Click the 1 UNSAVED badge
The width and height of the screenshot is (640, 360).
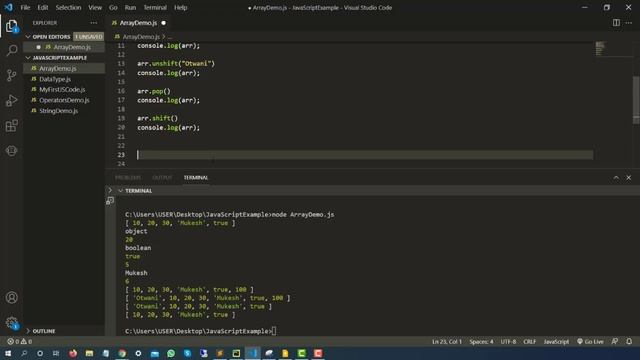(x=89, y=37)
